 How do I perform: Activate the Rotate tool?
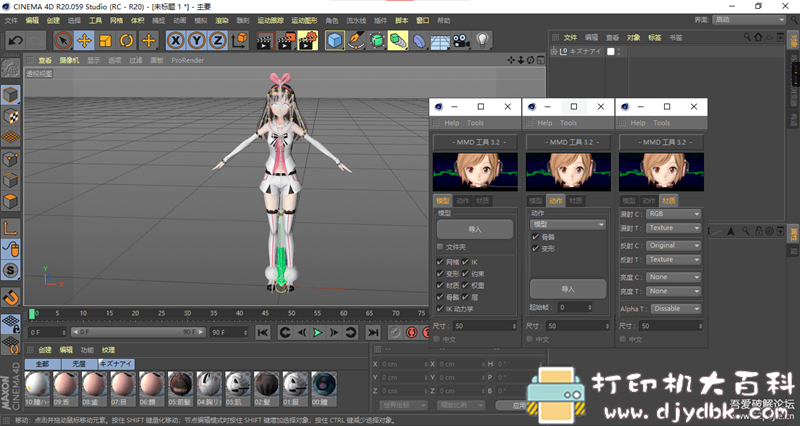coord(127,40)
